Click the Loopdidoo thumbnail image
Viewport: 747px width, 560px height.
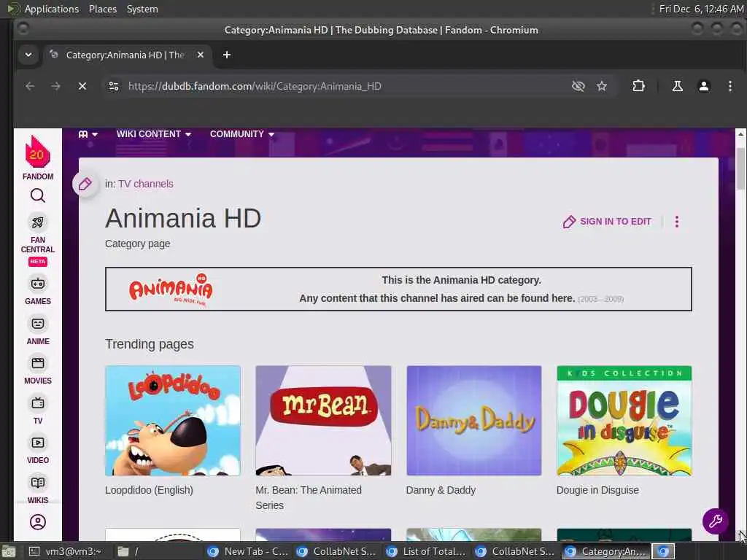(x=172, y=421)
